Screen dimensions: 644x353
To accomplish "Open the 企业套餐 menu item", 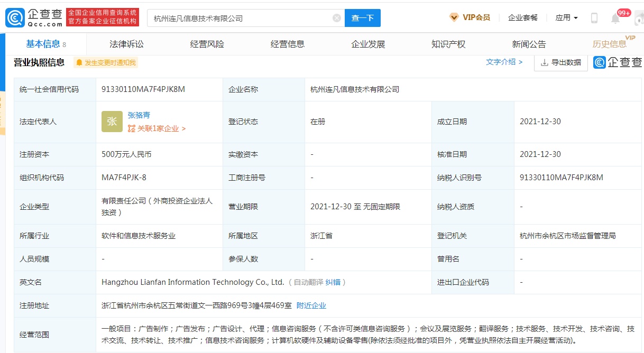I will click(x=523, y=17).
